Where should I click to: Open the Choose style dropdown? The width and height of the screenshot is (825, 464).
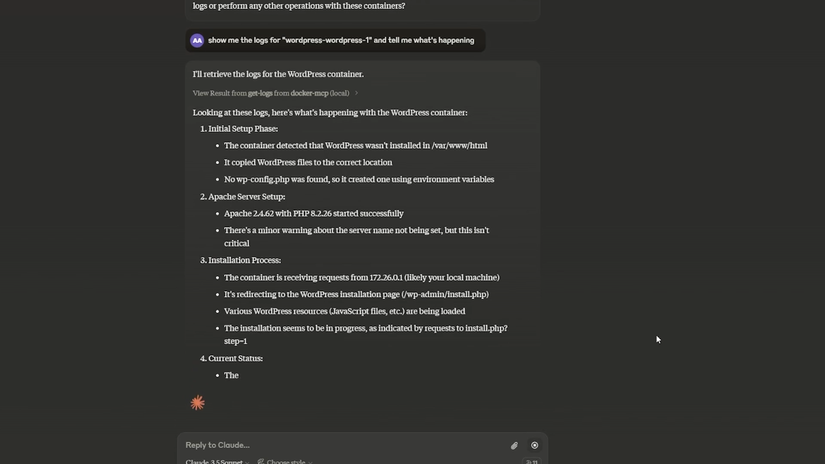click(289, 462)
